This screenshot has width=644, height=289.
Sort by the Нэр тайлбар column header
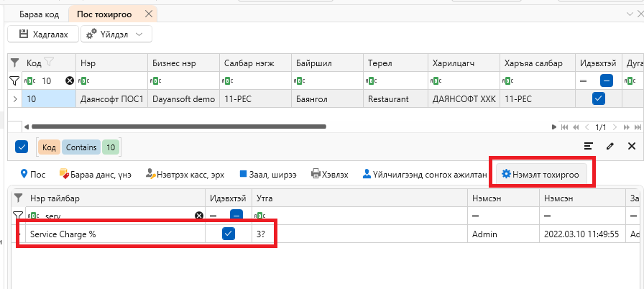click(116, 198)
